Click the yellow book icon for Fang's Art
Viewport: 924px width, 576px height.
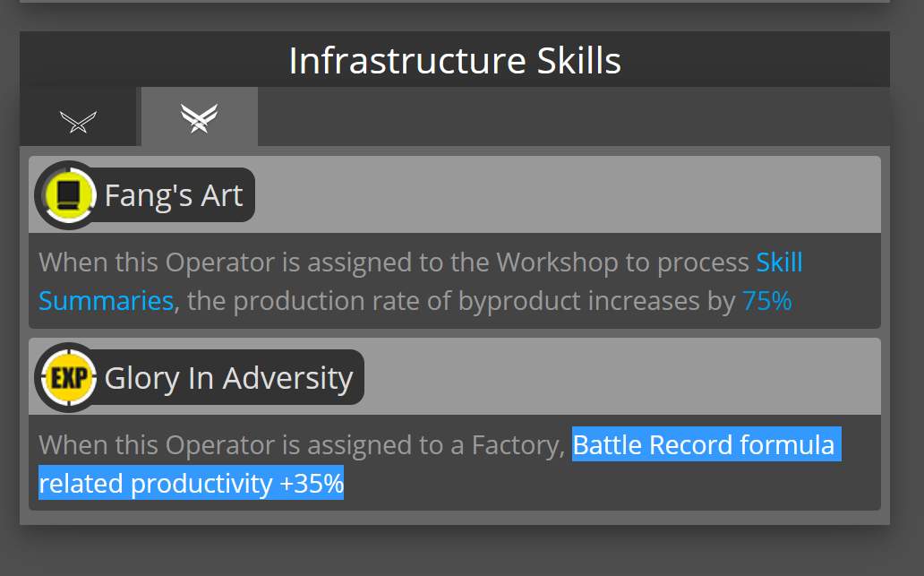68,194
